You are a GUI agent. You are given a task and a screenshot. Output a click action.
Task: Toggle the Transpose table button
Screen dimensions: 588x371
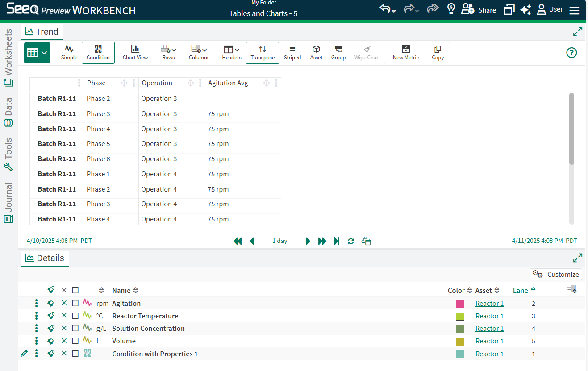click(263, 52)
